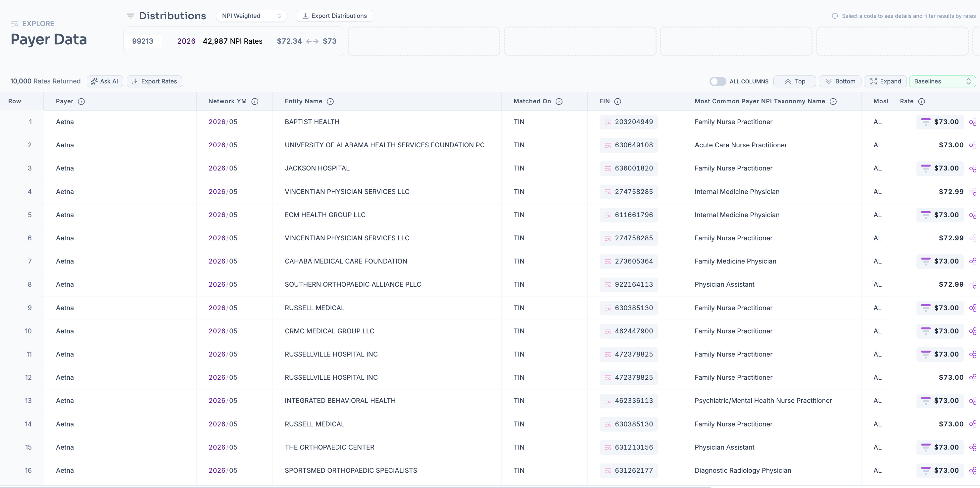Image resolution: width=980 pixels, height=488 pixels.
Task: Expand the rates table view
Action: [885, 81]
